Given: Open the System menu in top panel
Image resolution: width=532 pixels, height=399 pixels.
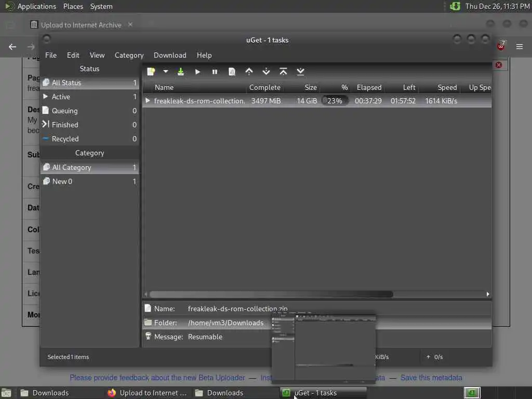Looking at the screenshot, I should (x=101, y=6).
